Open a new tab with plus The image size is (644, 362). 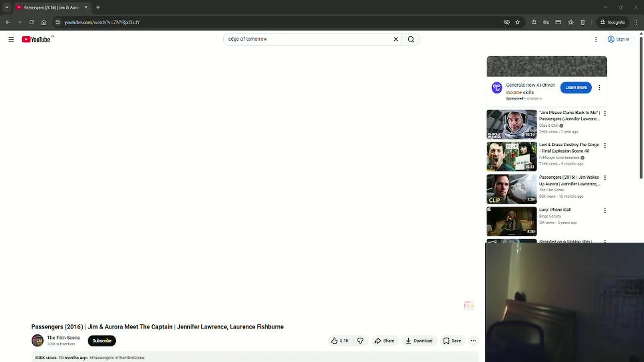98,7
